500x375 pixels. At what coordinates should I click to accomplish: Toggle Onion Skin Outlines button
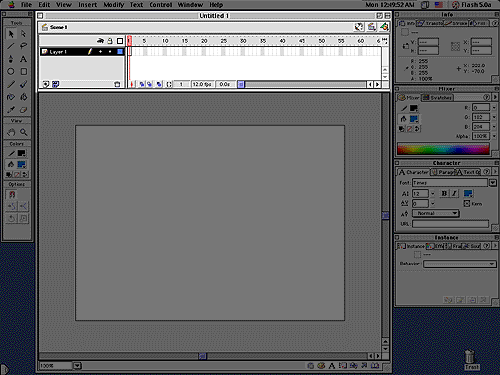150,84
